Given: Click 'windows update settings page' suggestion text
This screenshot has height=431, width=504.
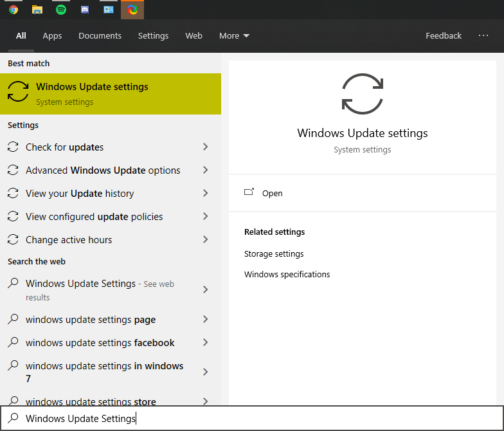Looking at the screenshot, I should (x=91, y=319).
